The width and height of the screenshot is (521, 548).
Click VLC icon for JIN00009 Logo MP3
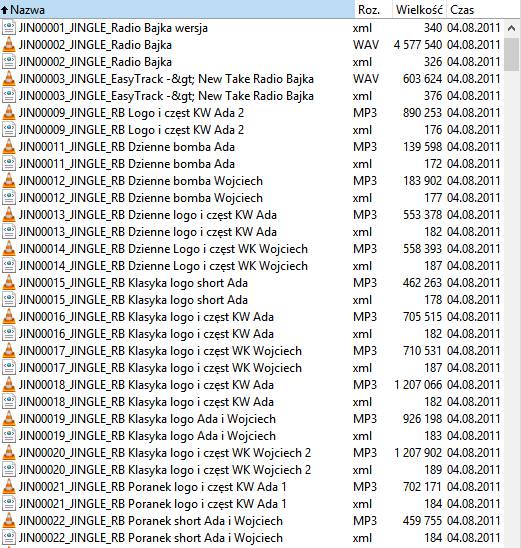click(9, 113)
